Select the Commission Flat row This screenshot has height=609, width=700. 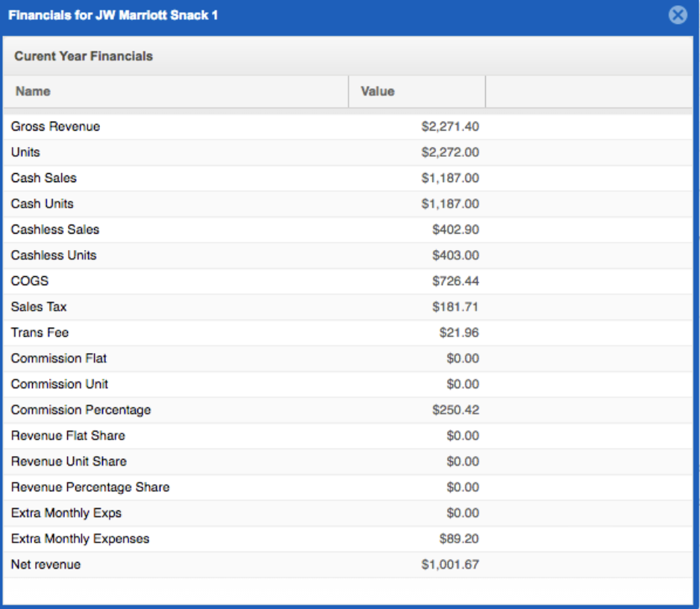click(x=348, y=358)
